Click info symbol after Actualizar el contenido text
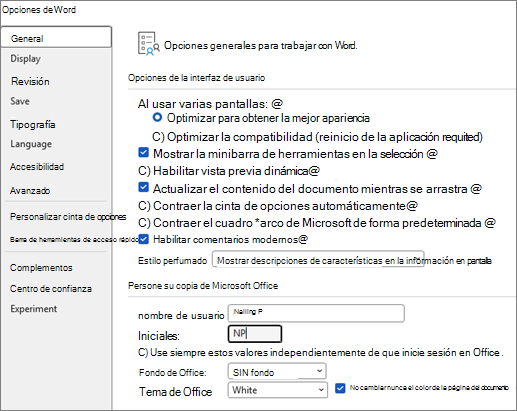This screenshot has width=517, height=411. tap(476, 189)
